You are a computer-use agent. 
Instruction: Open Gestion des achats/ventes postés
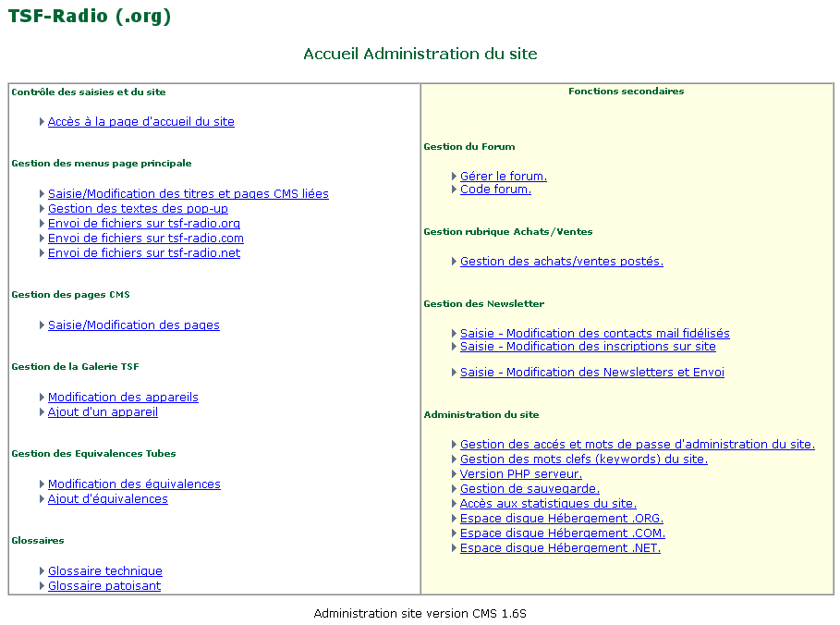tap(562, 261)
